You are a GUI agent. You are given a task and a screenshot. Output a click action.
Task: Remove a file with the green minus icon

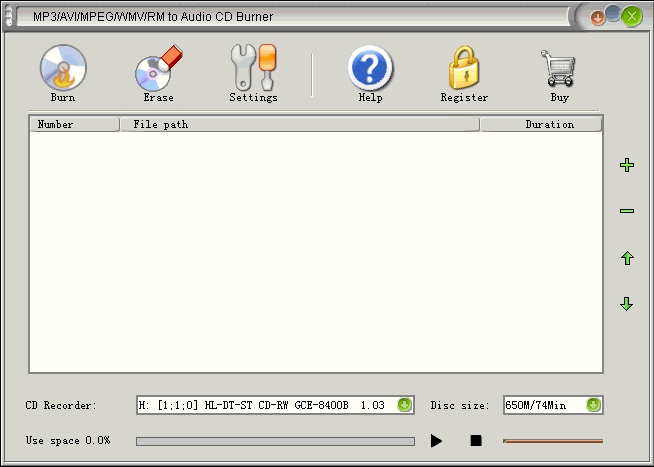[x=627, y=211]
